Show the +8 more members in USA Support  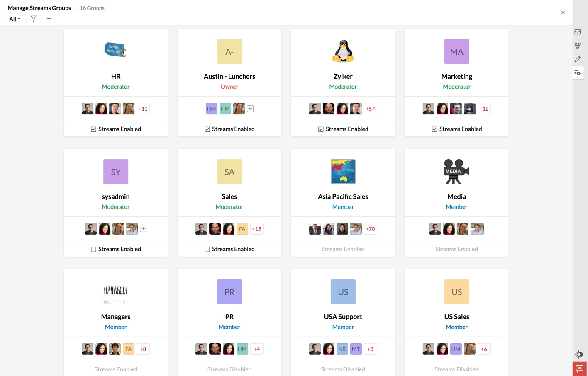(371, 349)
